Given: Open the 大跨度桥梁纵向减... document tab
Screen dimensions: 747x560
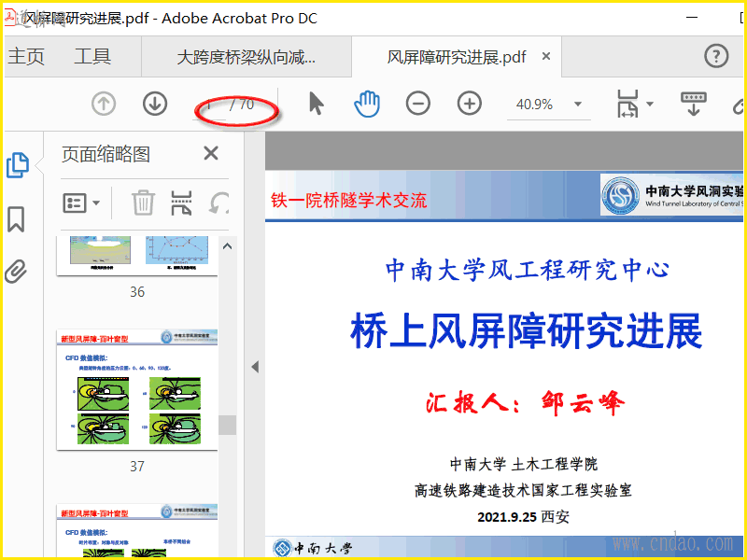Looking at the screenshot, I should click(247, 57).
